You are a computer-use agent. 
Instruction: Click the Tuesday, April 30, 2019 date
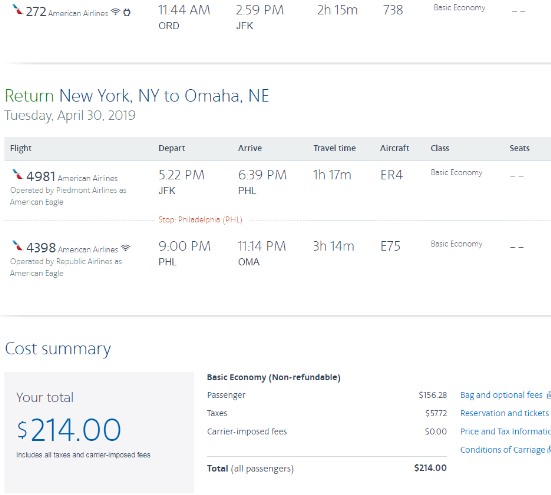coord(70,115)
